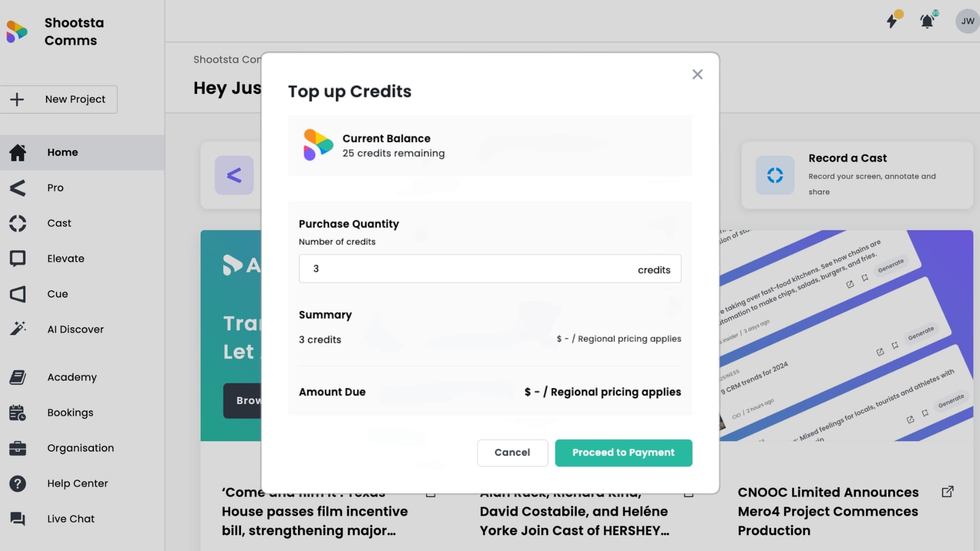
Task: Click the Elevate chat bubble icon
Action: click(18, 259)
